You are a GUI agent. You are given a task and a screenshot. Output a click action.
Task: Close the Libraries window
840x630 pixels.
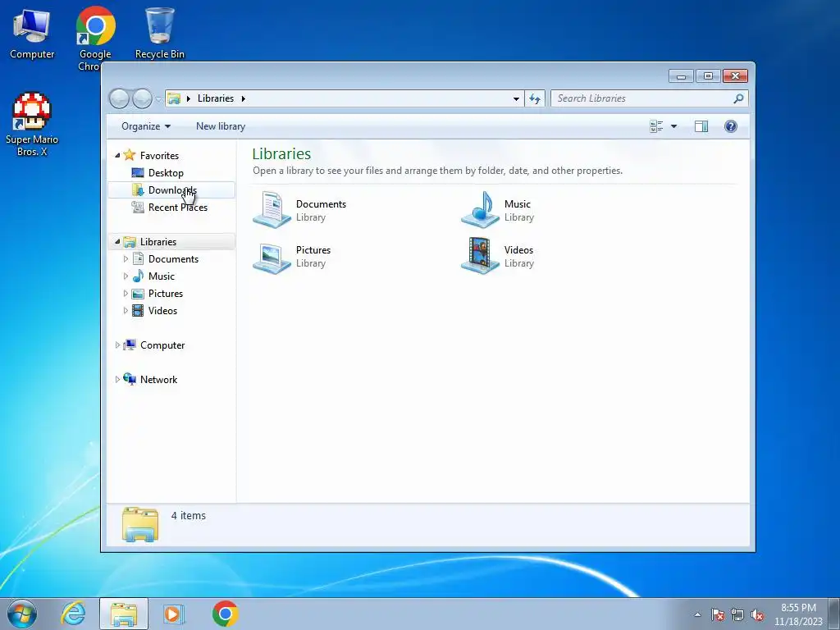735,76
